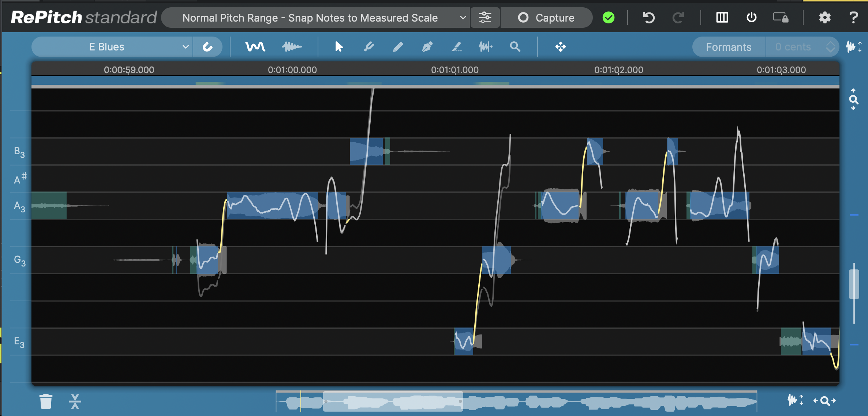The width and height of the screenshot is (868, 416).
Task: Click the undo arrow
Action: click(x=648, y=18)
